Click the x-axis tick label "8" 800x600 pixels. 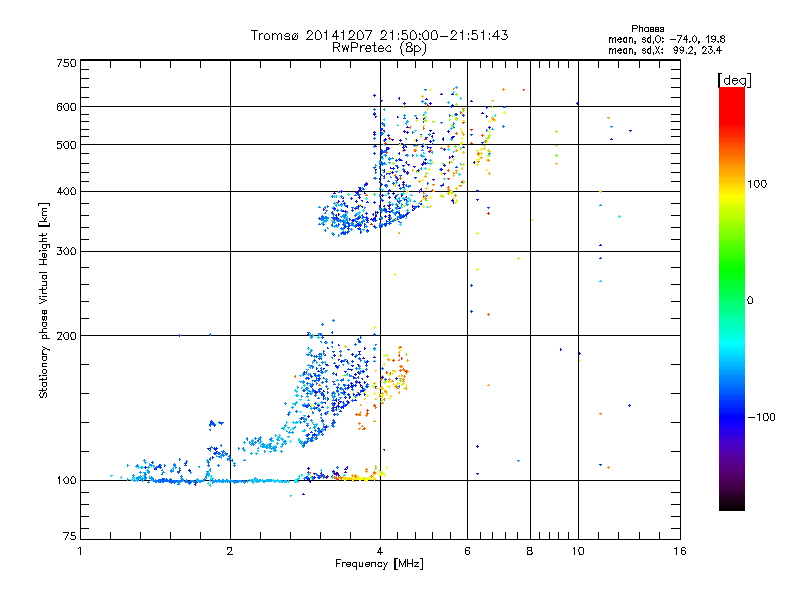(x=530, y=551)
